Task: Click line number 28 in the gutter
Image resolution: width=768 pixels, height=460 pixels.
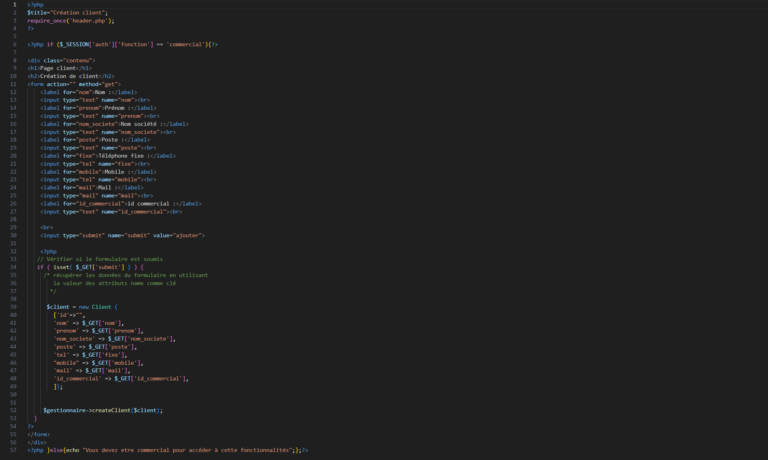Action: tap(13, 219)
